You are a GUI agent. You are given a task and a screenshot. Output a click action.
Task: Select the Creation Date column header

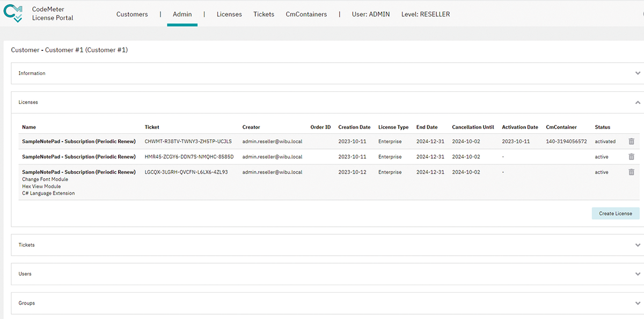[354, 128]
